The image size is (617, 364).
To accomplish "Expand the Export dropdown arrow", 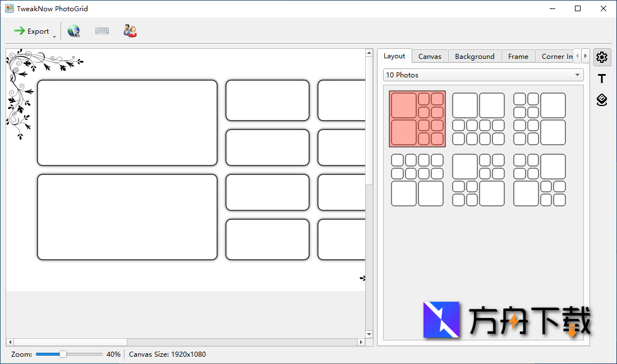I will coord(54,36).
